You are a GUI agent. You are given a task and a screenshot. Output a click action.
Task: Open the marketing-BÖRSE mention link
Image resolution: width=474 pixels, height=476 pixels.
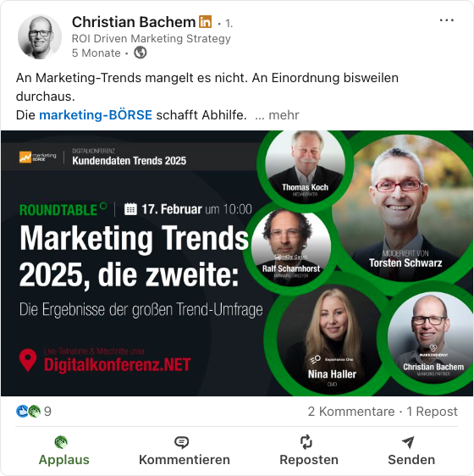coord(96,115)
